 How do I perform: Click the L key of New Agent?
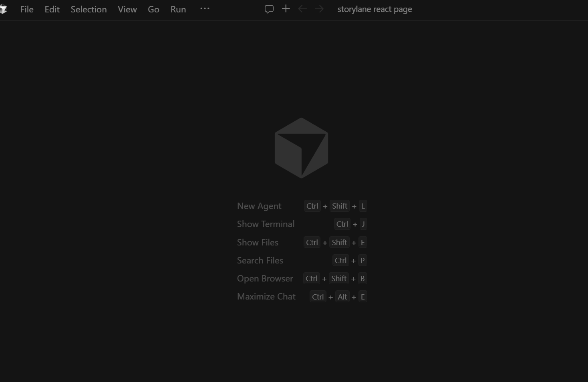tap(363, 206)
